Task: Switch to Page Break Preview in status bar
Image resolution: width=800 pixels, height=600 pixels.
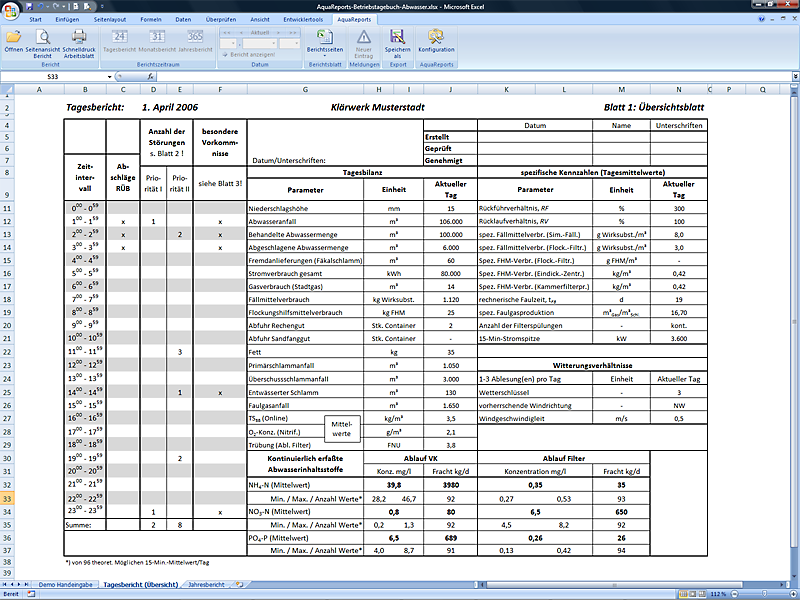Action: (702, 594)
